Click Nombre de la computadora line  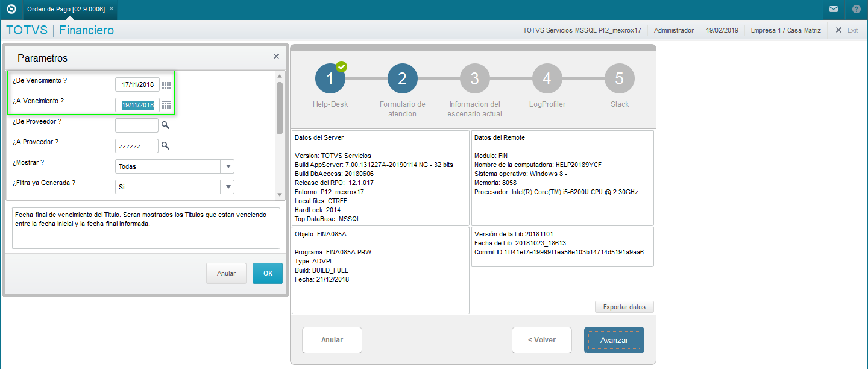coord(538,165)
